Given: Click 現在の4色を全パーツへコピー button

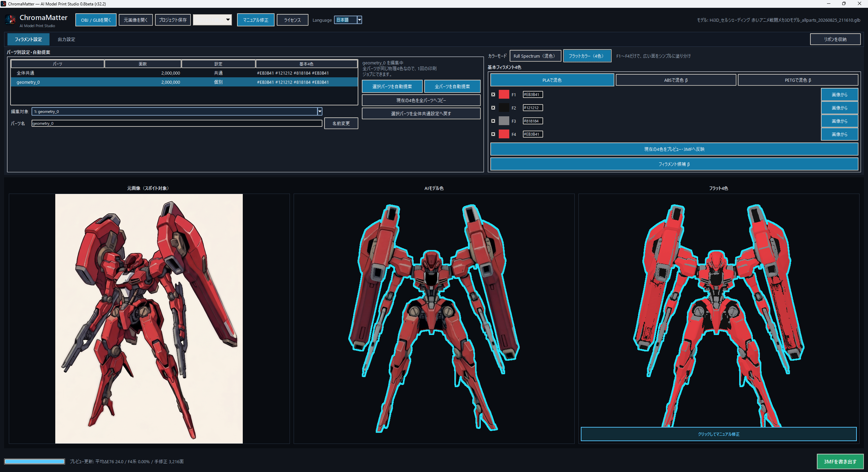Looking at the screenshot, I should (x=421, y=100).
